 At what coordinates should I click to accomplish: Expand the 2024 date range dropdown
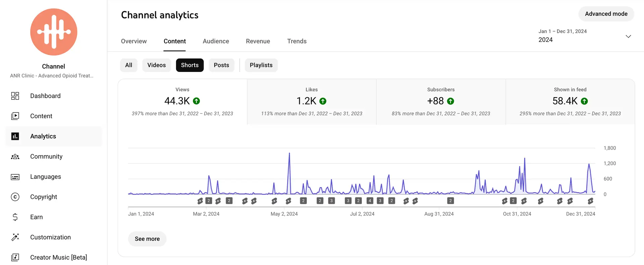point(628,36)
